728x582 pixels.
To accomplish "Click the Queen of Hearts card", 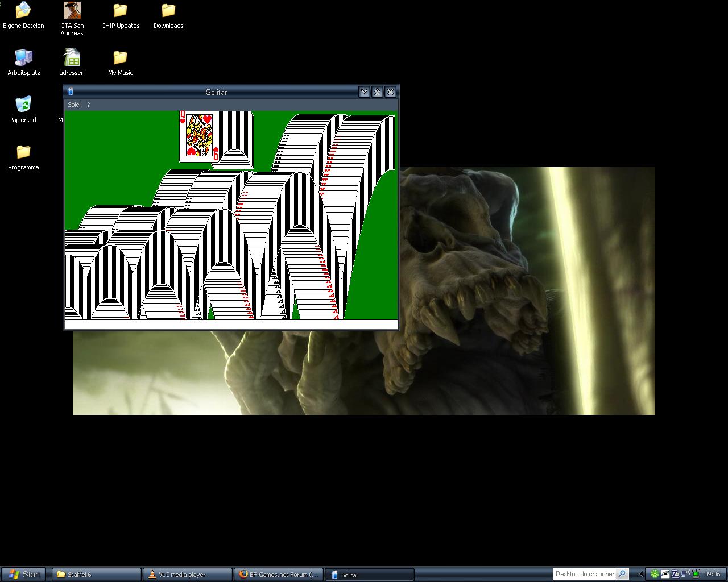I will [199, 136].
